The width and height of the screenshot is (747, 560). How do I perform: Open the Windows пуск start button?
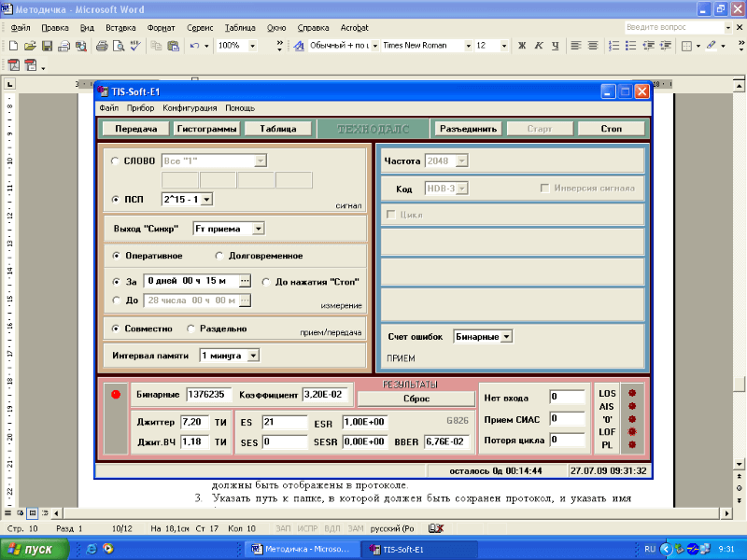point(35,549)
